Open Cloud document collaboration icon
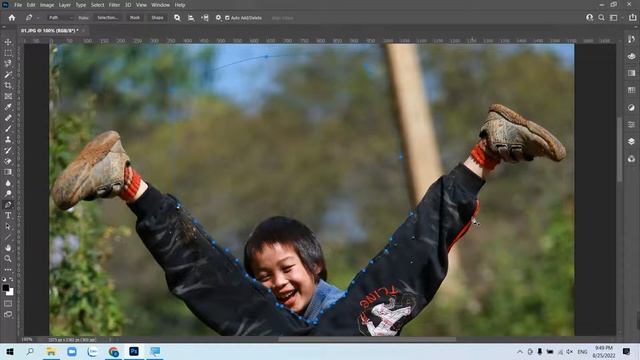 tap(589, 18)
